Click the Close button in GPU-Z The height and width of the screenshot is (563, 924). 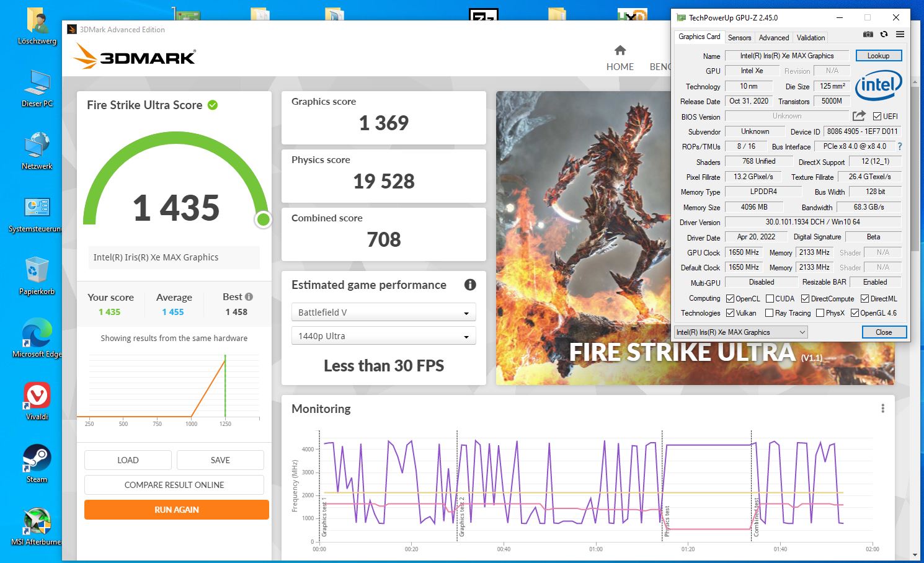[884, 332]
